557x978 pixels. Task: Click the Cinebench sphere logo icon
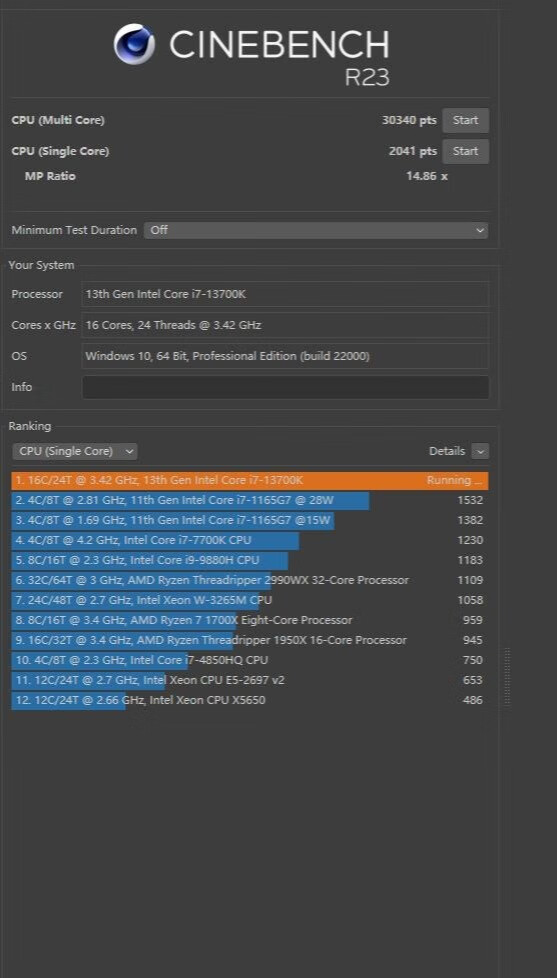coord(134,44)
